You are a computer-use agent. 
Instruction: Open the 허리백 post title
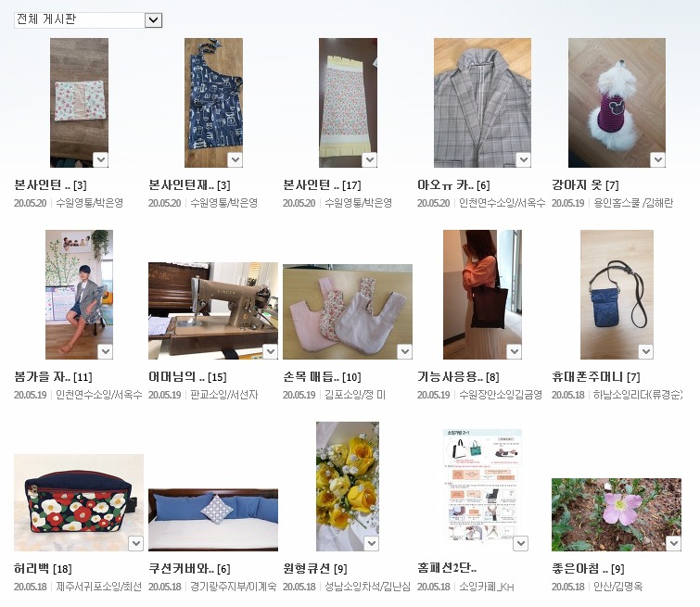click(32, 569)
